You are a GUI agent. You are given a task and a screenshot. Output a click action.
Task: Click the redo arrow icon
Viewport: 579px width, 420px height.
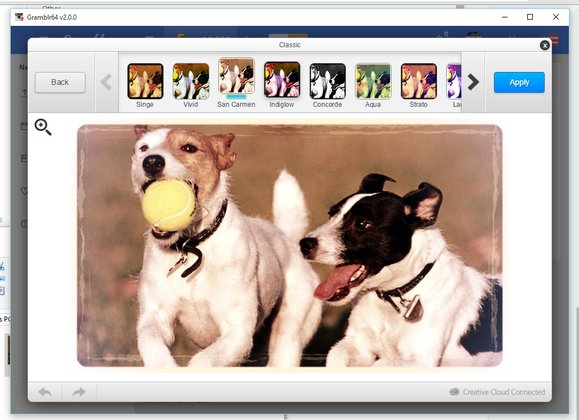coord(79,392)
